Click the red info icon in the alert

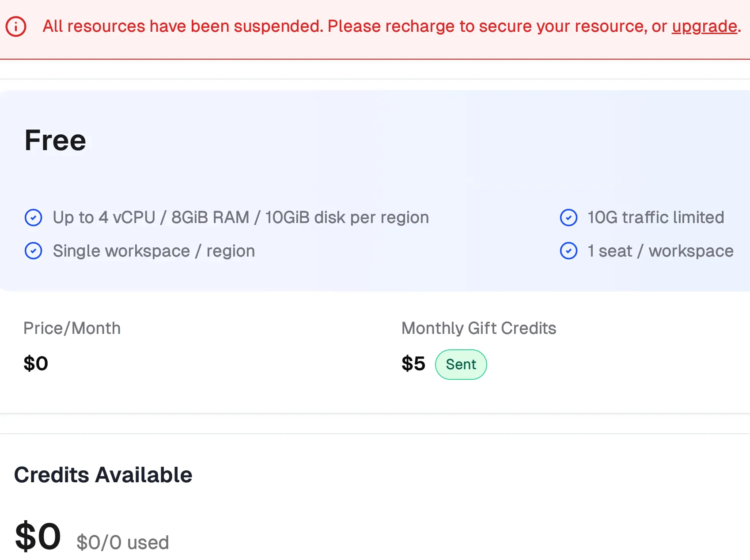[16, 26]
